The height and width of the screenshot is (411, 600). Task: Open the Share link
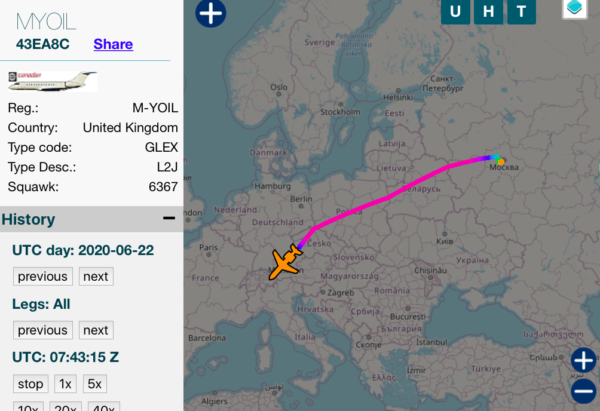[112, 44]
